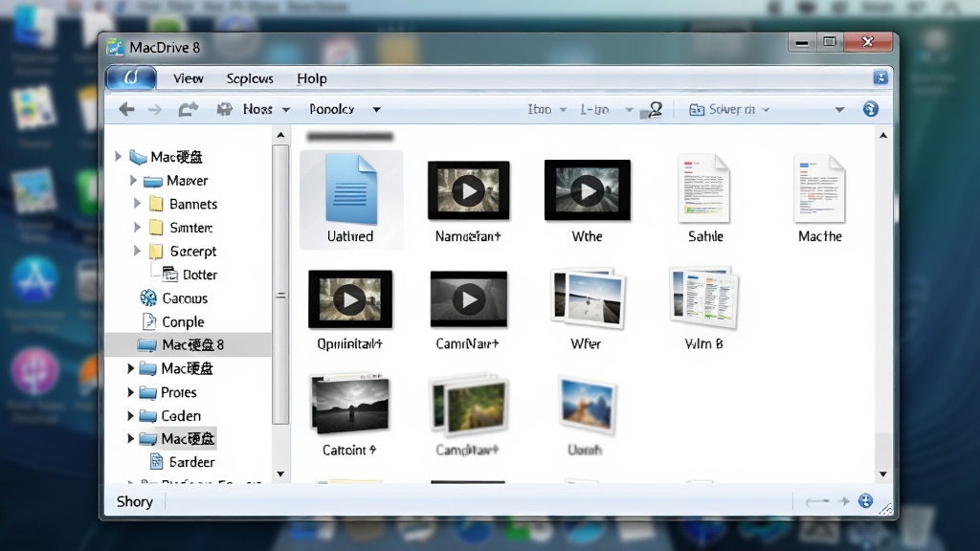Click the file pane scroll up arrow
980x551 pixels.
point(883,135)
